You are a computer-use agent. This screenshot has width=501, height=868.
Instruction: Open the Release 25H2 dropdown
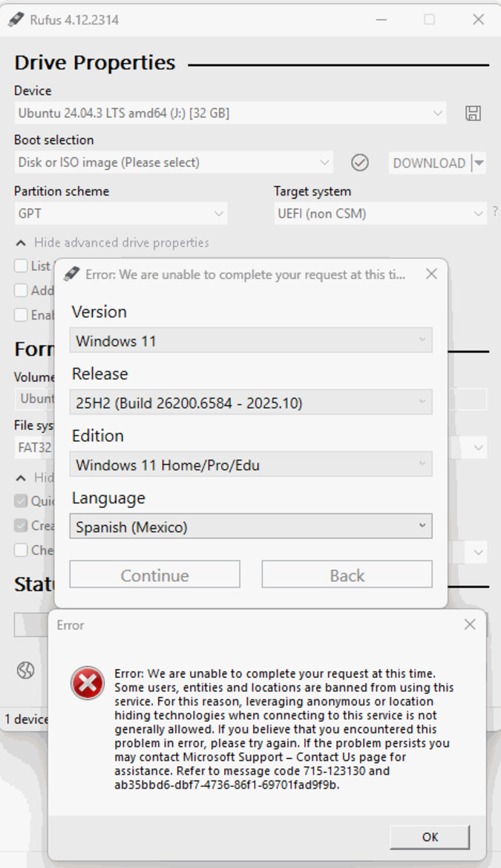coord(251,402)
